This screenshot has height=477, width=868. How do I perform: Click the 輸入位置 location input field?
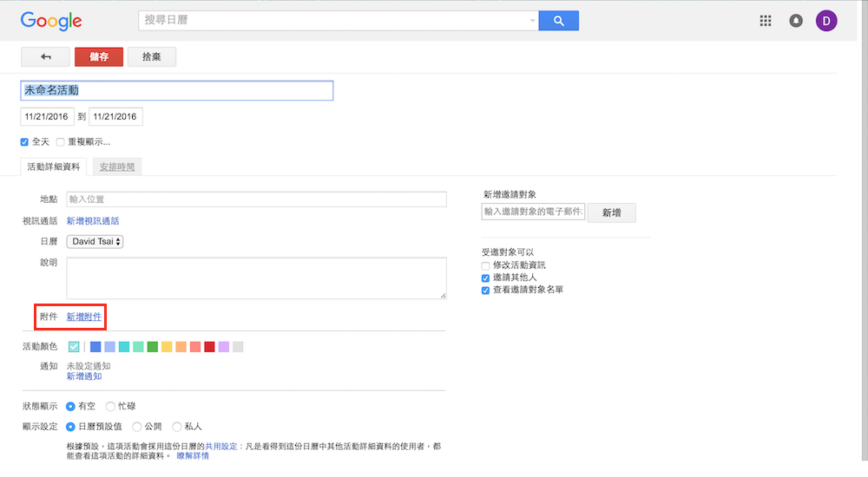pos(256,199)
